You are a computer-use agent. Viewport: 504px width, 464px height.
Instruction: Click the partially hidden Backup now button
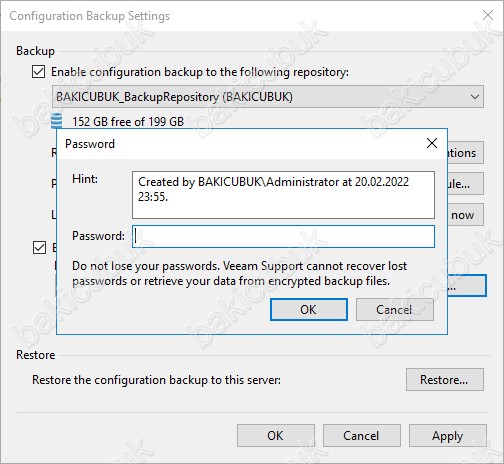tap(465, 215)
